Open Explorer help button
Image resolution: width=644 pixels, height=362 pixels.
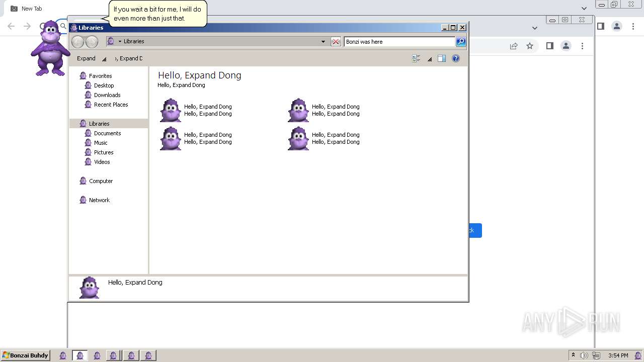click(x=456, y=58)
